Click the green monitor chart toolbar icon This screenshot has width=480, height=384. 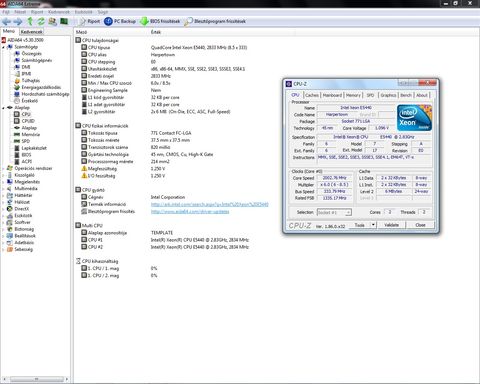[64, 22]
